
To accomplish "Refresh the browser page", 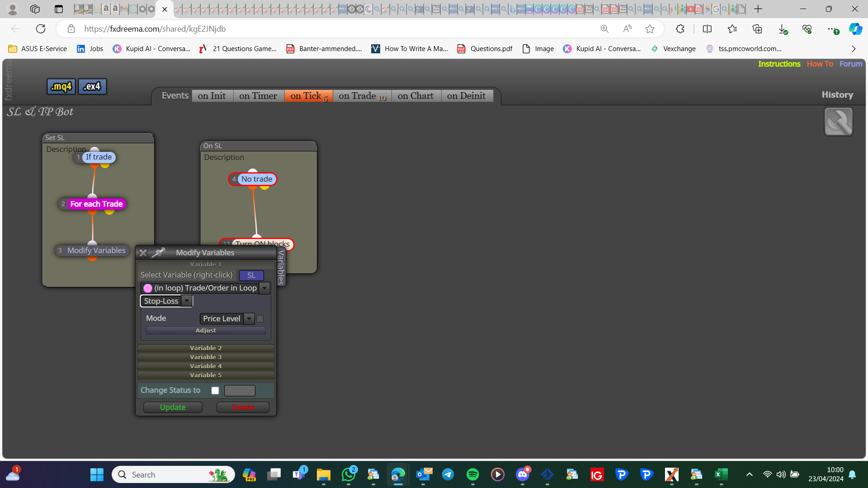I will 41,29.
